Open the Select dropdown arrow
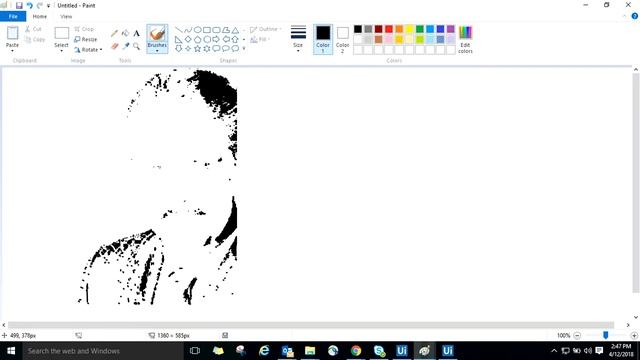 pyautogui.click(x=61, y=51)
